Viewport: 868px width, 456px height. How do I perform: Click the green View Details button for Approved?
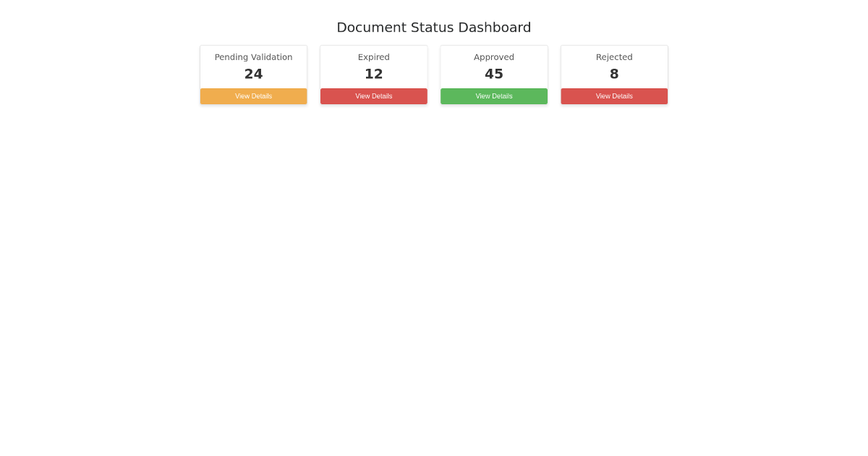click(x=494, y=96)
